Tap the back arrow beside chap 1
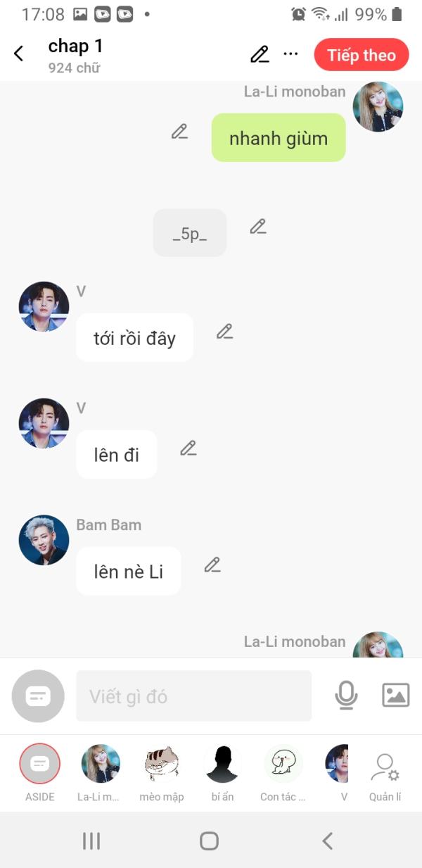Viewport: 422px width, 868px height. [18, 54]
